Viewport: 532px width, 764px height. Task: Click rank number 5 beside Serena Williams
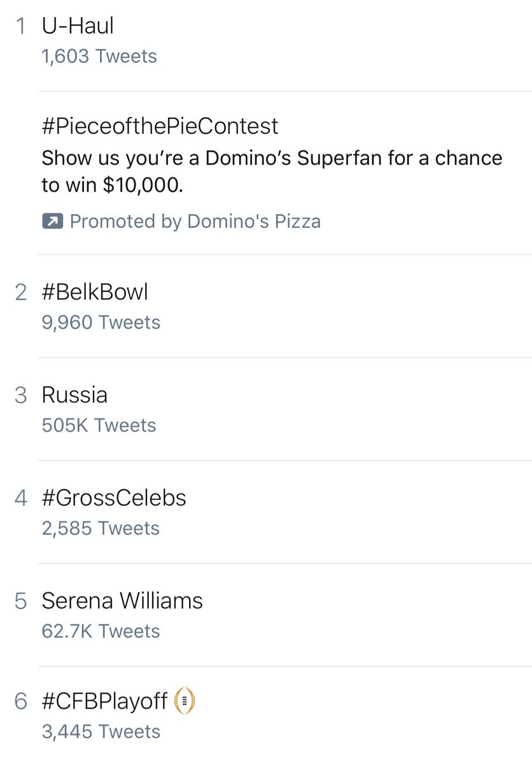[x=21, y=601]
